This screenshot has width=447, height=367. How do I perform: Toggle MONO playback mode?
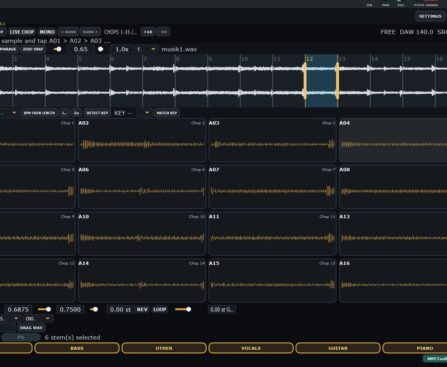click(47, 32)
